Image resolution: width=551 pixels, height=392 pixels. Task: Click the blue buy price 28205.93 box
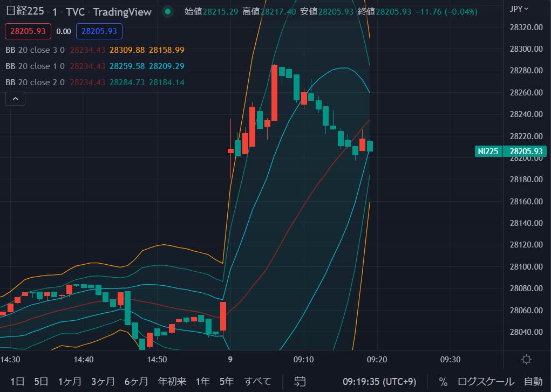tap(99, 31)
